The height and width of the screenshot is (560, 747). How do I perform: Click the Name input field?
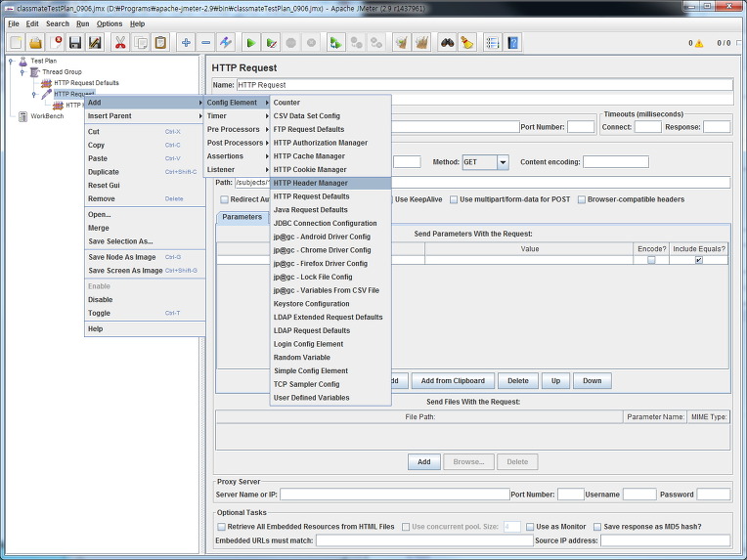pyautogui.click(x=485, y=85)
